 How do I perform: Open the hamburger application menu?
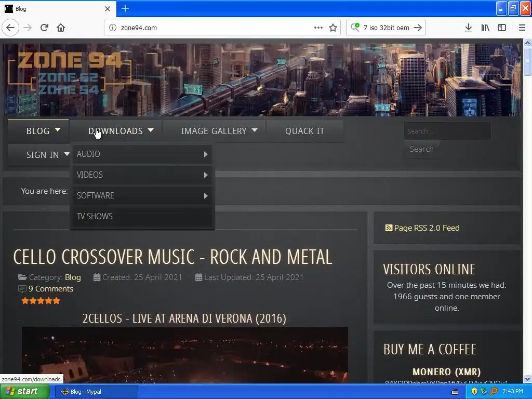pyautogui.click(x=522, y=28)
